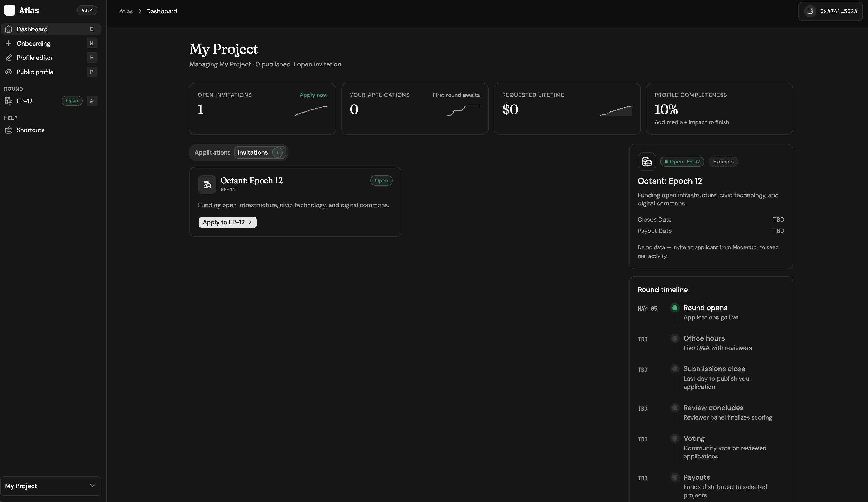Image resolution: width=868 pixels, height=502 pixels.
Task: Click the Profile editor E shortcut badge
Action: tap(92, 58)
